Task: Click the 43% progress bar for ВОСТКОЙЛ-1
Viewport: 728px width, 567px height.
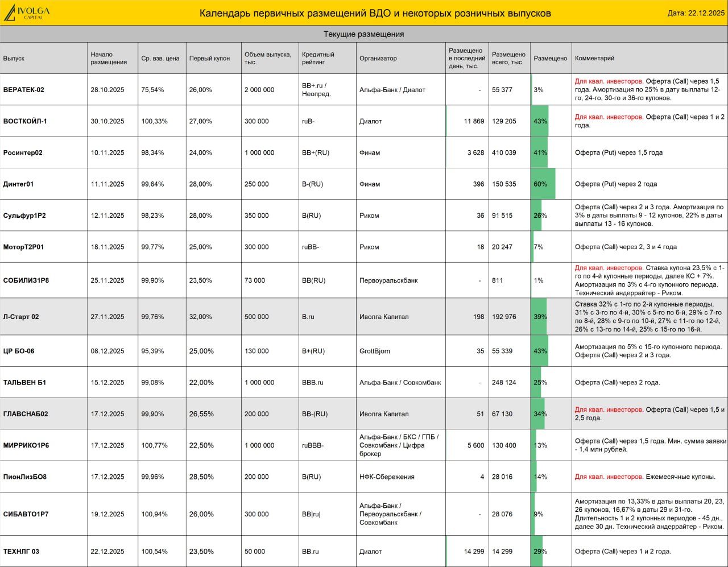Action: pos(540,121)
